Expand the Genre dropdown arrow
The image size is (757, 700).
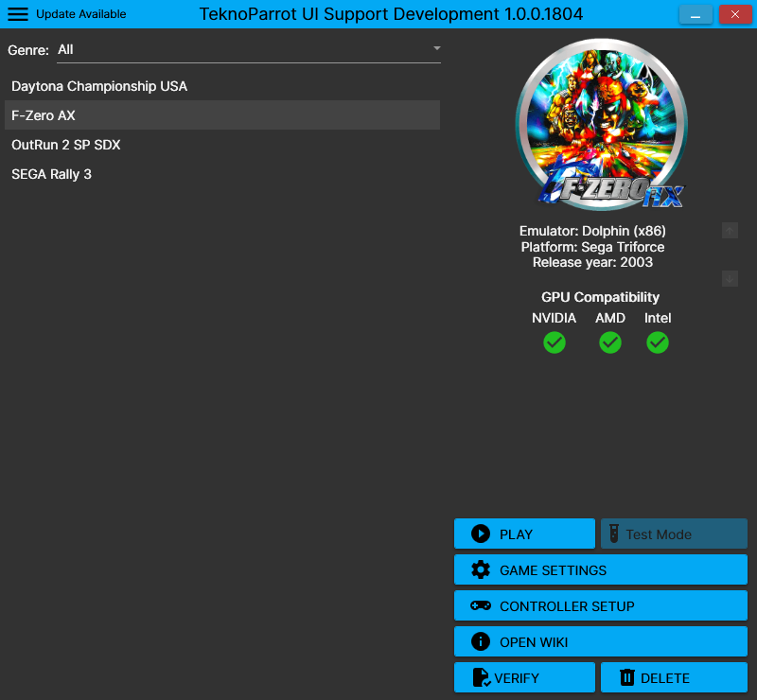(x=436, y=48)
